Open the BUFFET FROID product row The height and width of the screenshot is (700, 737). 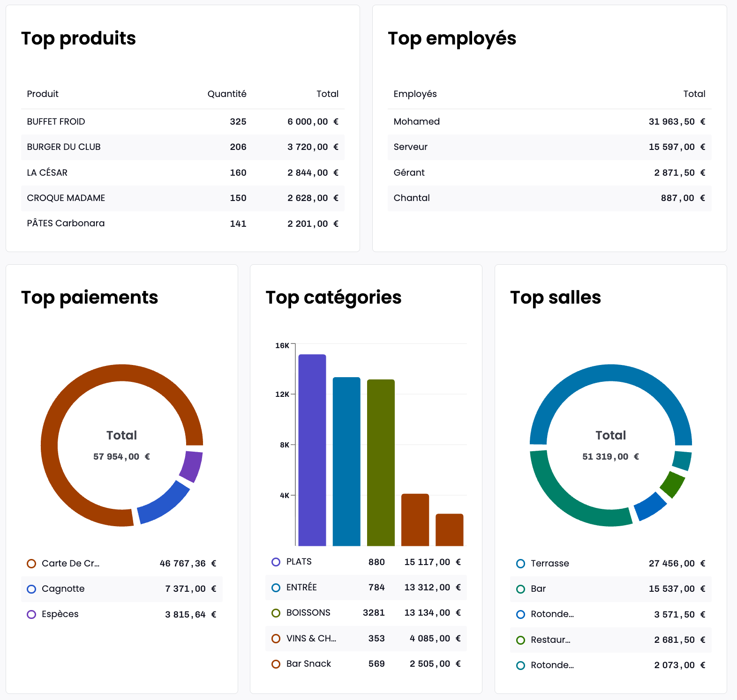click(x=182, y=122)
